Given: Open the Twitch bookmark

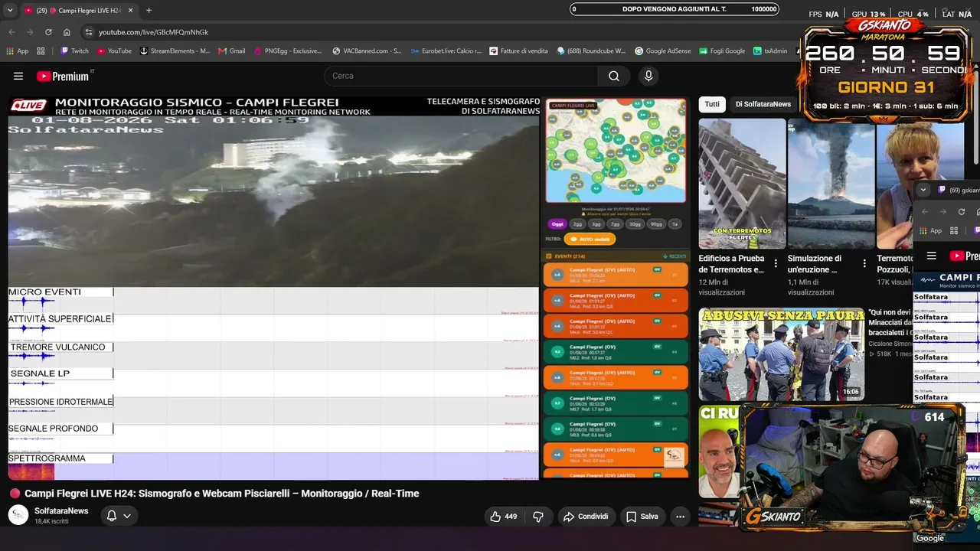Looking at the screenshot, I should click(74, 51).
